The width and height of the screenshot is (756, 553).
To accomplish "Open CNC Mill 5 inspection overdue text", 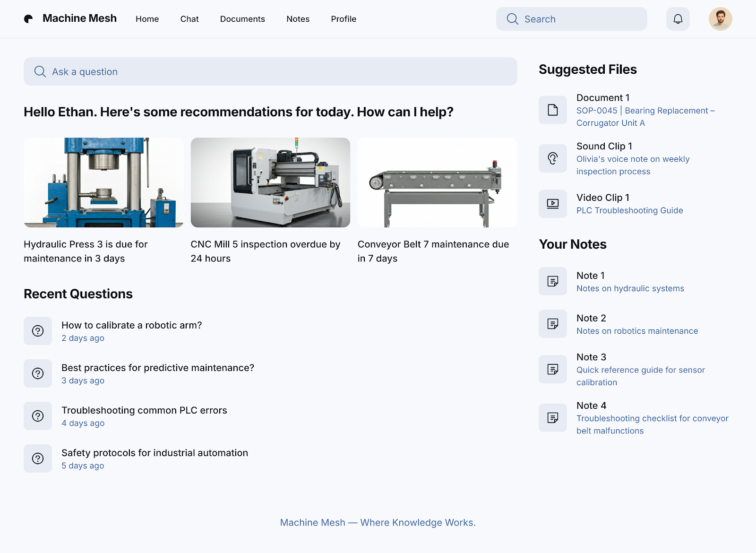I will pyautogui.click(x=266, y=251).
